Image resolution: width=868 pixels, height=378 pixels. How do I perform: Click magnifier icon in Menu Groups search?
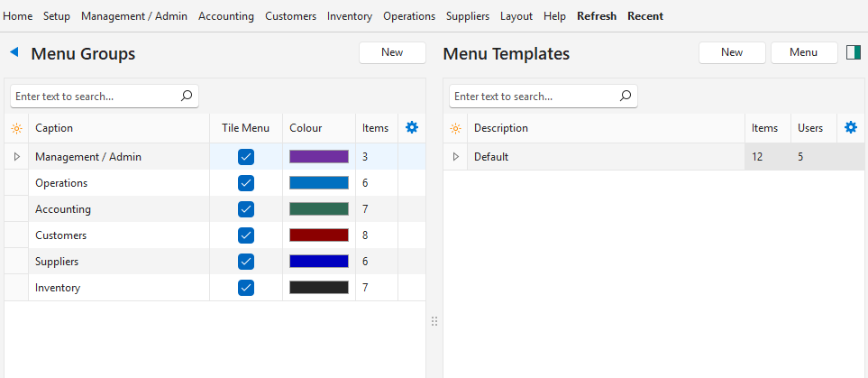[x=187, y=96]
